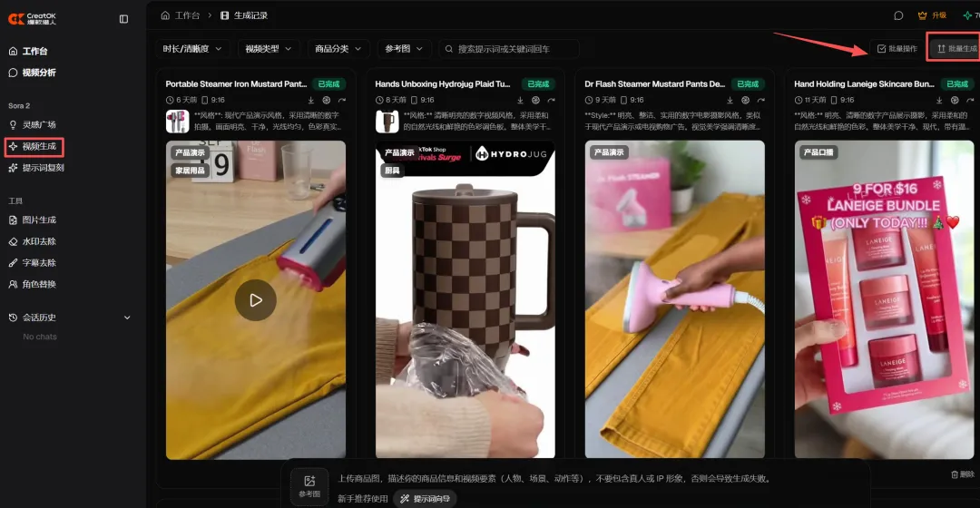Expand the 时长/清晰度 dropdown filter
This screenshot has height=508, width=980.
point(191,49)
